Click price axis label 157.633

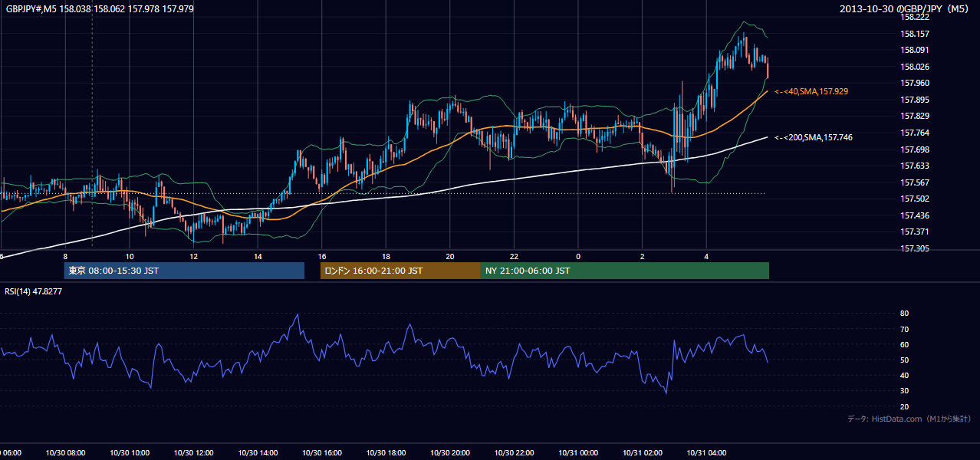(x=915, y=166)
